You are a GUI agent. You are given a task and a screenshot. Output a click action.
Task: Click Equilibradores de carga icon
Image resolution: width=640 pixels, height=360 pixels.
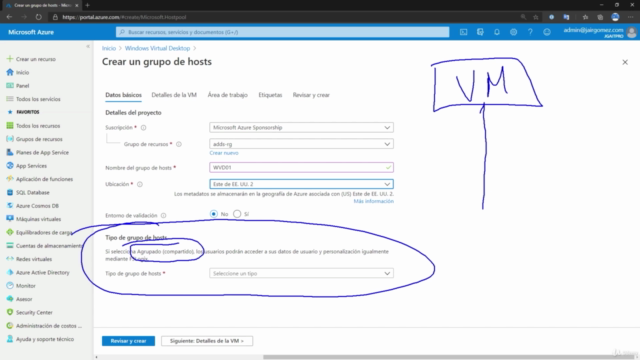tap(10, 232)
